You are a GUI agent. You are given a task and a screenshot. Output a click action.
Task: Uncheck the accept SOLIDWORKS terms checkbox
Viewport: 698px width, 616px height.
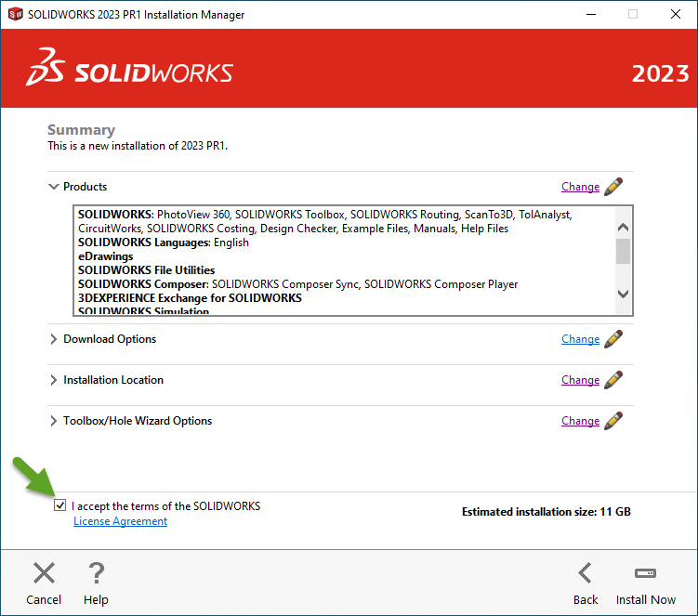point(60,506)
